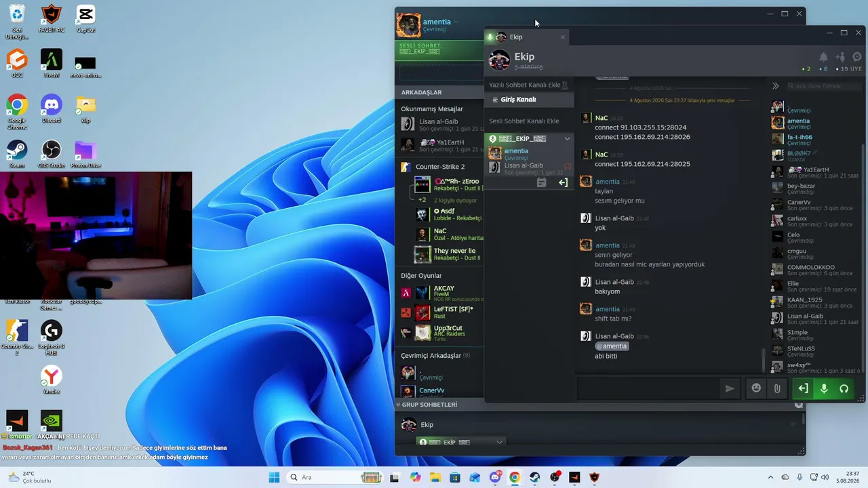868x488 pixels.
Task: Open the voice channel calendar icon
Action: coord(541,182)
